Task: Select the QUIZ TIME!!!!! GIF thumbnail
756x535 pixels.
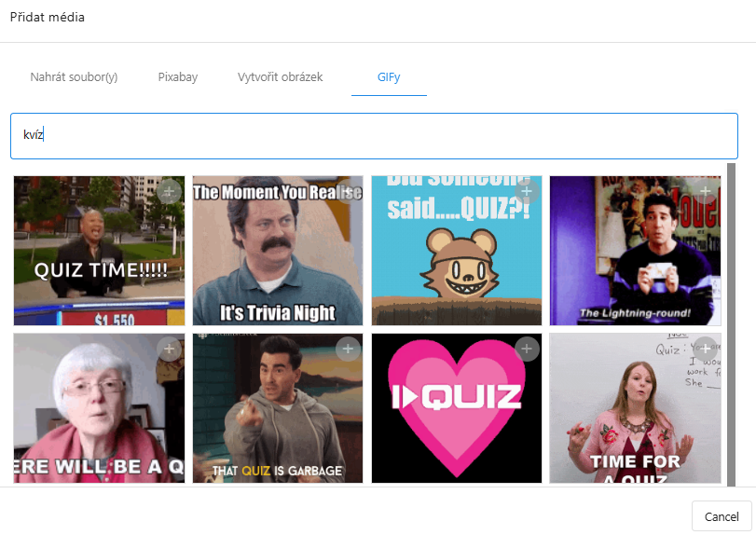Action: point(99,251)
